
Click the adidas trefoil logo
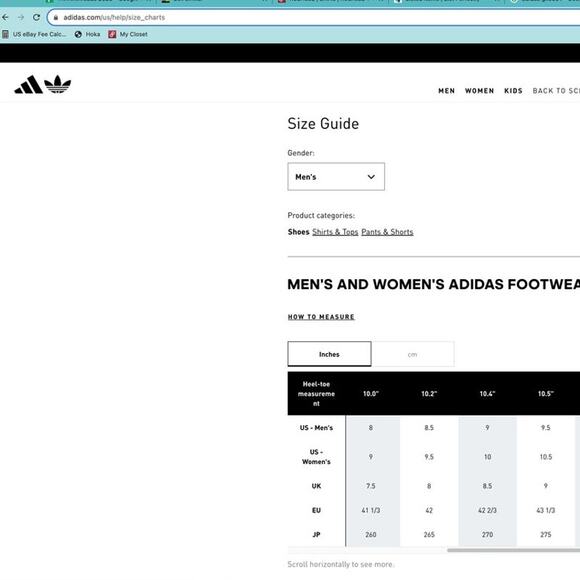[57, 84]
